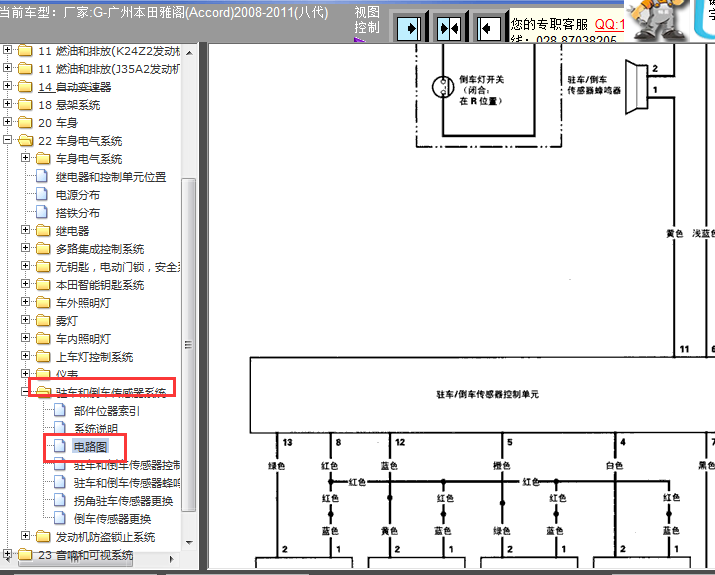This screenshot has width=715, height=575.
Task: Select the 18 悬架系统 folder icon
Action: pos(25,104)
